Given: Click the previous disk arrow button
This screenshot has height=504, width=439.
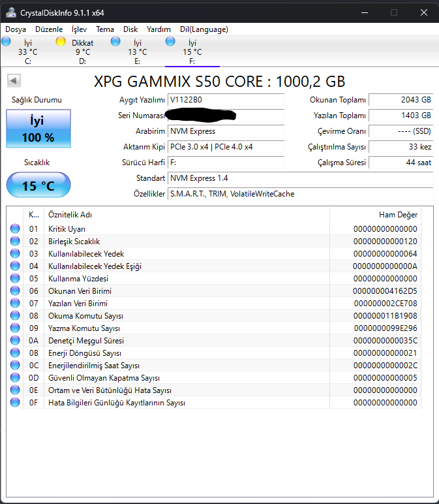Looking at the screenshot, I should (x=14, y=80).
